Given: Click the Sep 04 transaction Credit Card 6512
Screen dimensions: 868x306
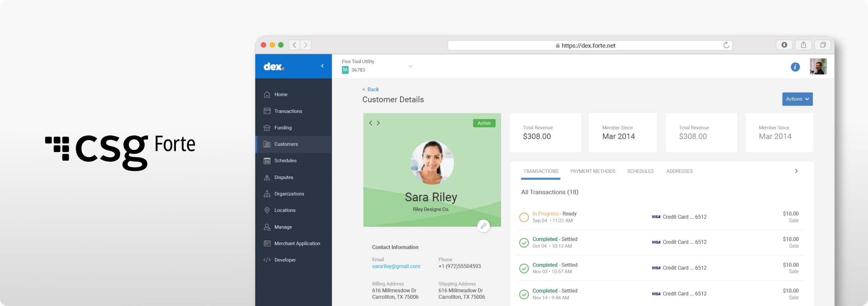Looking at the screenshot, I should (x=684, y=217).
